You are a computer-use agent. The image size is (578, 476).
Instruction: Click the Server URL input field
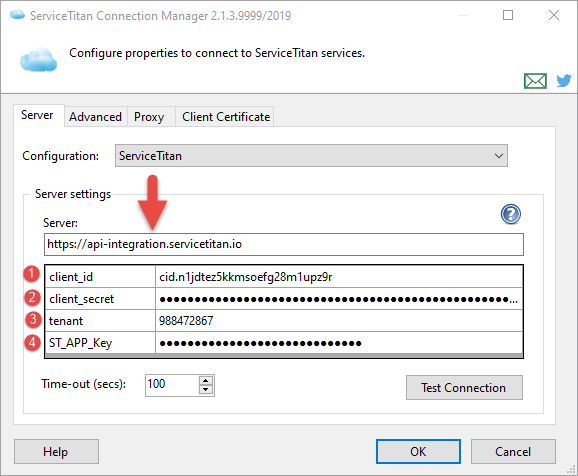click(283, 244)
